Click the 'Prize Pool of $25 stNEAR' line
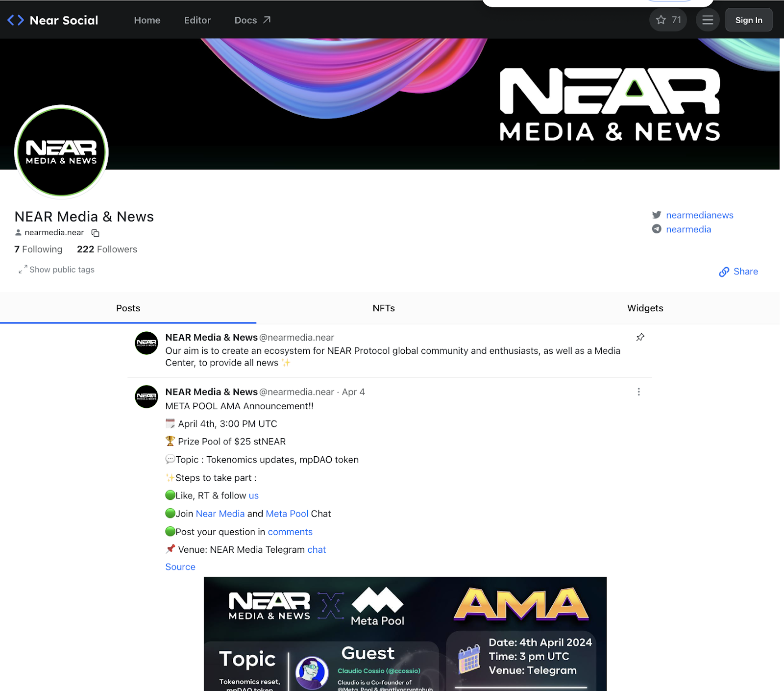The width and height of the screenshot is (784, 691). (x=226, y=442)
